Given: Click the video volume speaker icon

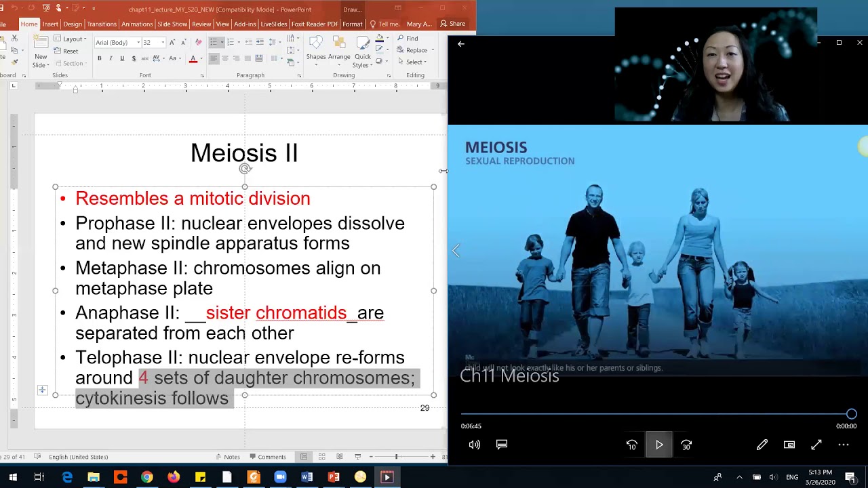Looking at the screenshot, I should pos(475,445).
